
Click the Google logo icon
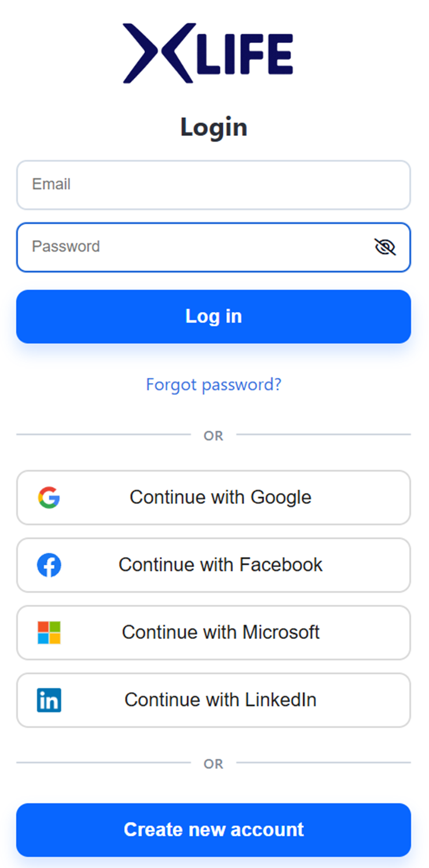49,498
